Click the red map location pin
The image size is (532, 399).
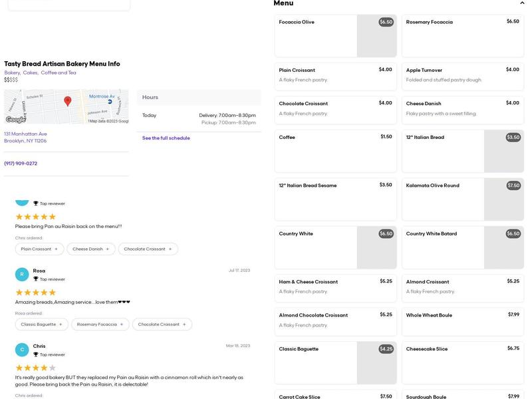[x=67, y=101]
